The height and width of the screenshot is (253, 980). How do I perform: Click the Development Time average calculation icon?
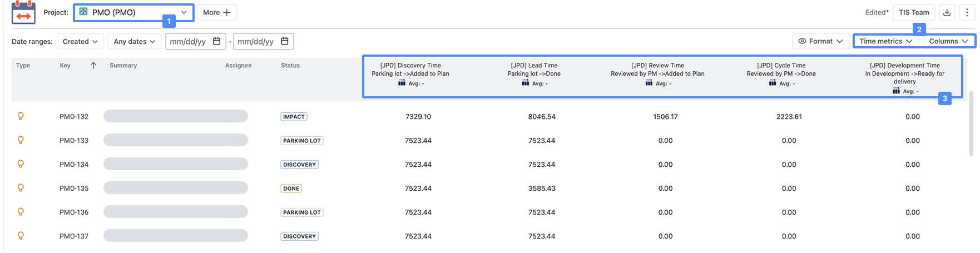[896, 91]
